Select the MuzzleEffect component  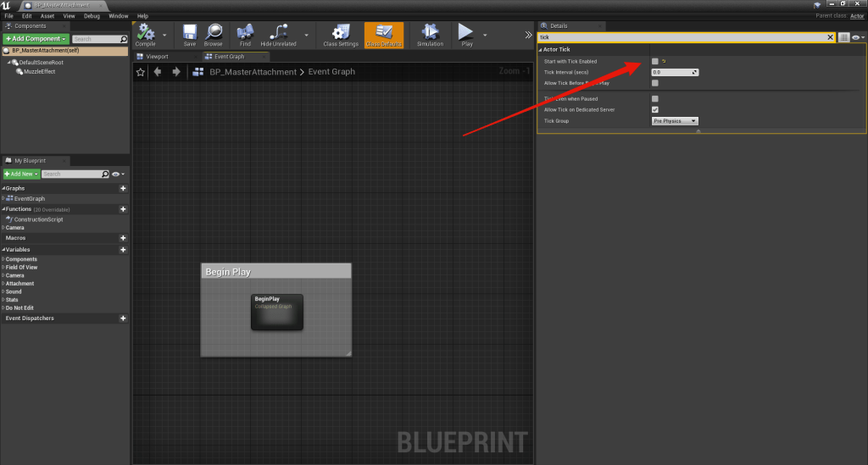pos(39,71)
